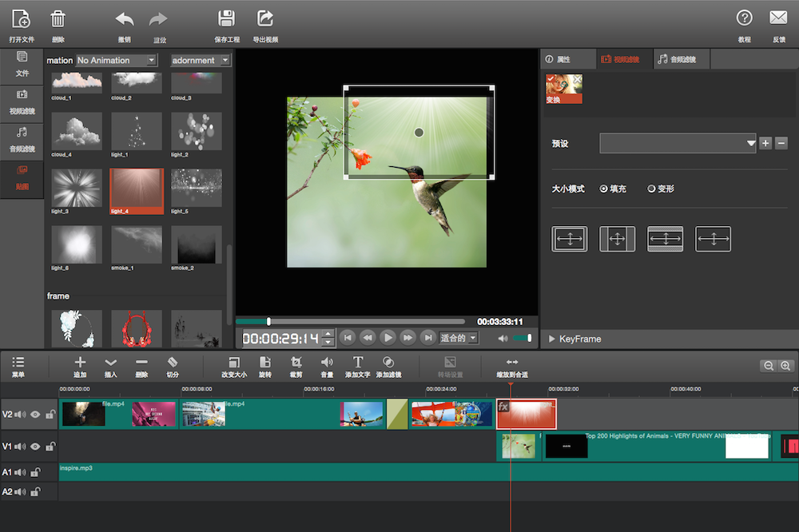Image resolution: width=799 pixels, height=532 pixels.
Task: Open the 旋转 (rotate) tool
Action: 264,367
